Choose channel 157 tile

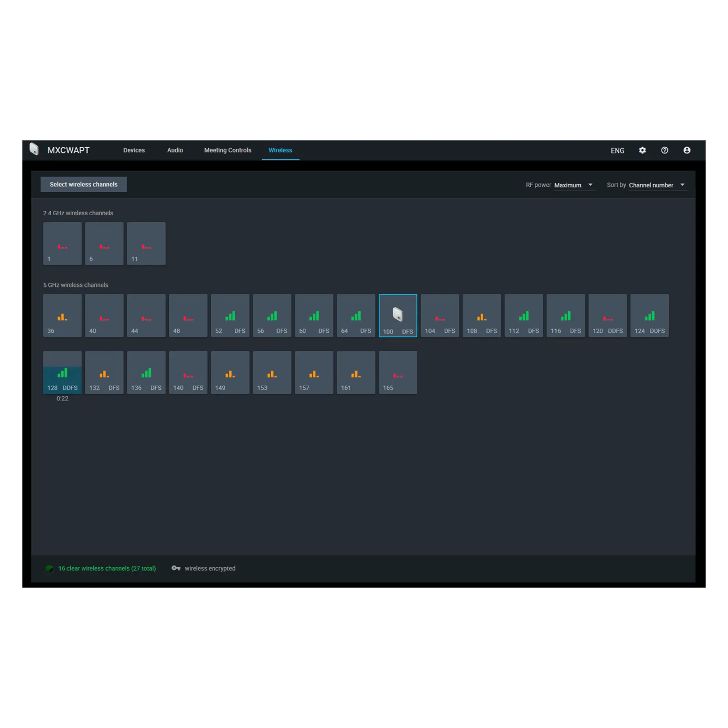[x=314, y=372]
